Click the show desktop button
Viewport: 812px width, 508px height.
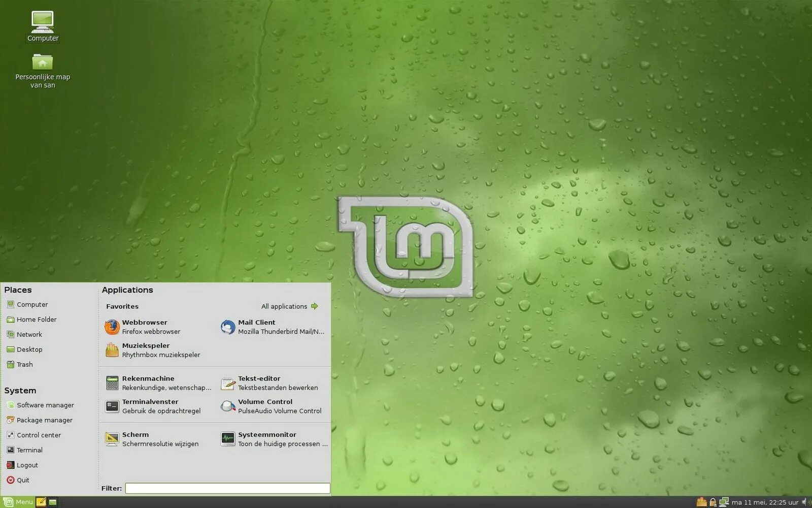(x=52, y=501)
